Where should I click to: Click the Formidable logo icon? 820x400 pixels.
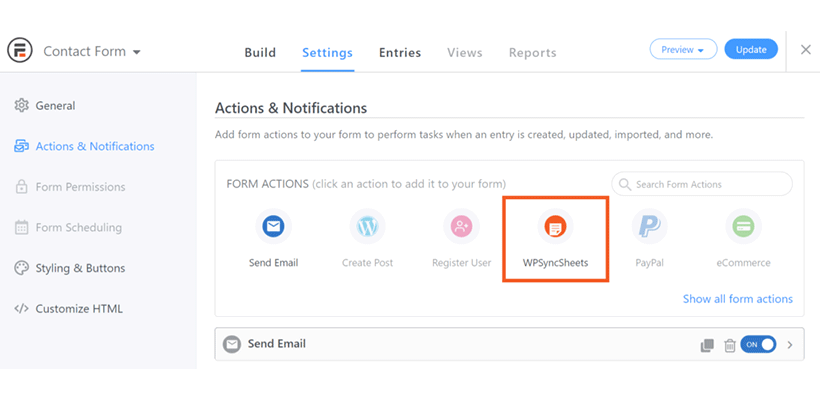pos(20,50)
